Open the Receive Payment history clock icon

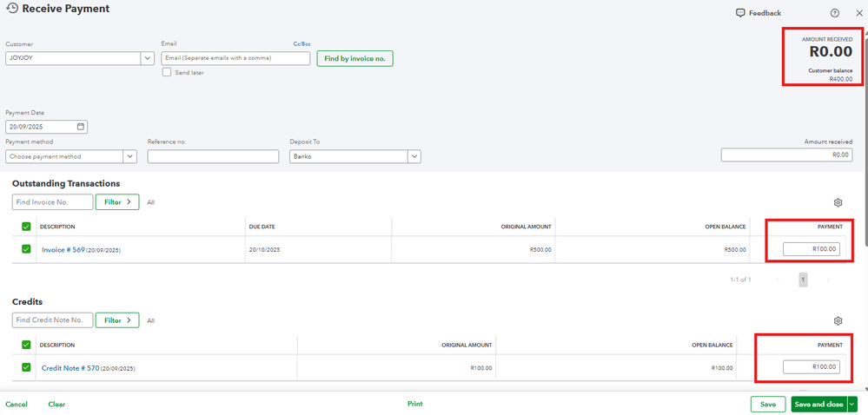[x=11, y=9]
